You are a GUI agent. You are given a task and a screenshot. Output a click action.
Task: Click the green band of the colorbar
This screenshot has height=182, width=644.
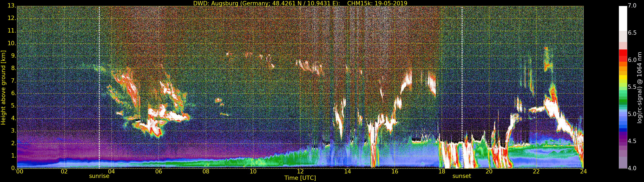[x=623, y=101]
